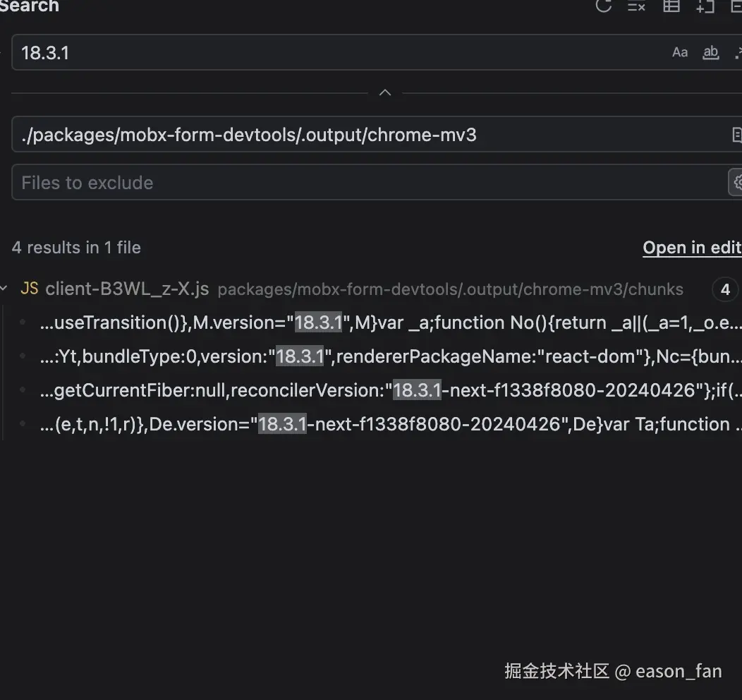Toggle search only in open editors icon
Screen dimensions: 742x700
[736, 135]
